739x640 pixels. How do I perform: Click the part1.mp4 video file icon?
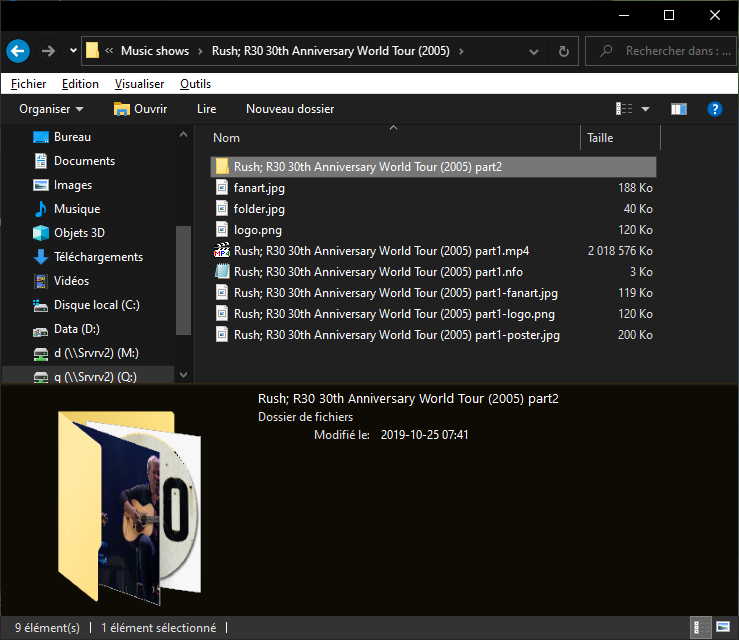point(223,251)
